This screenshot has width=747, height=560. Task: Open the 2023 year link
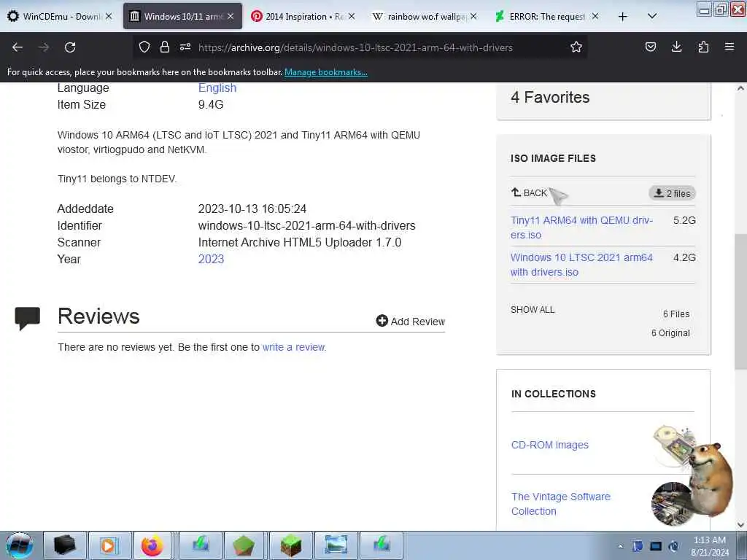pos(211,259)
